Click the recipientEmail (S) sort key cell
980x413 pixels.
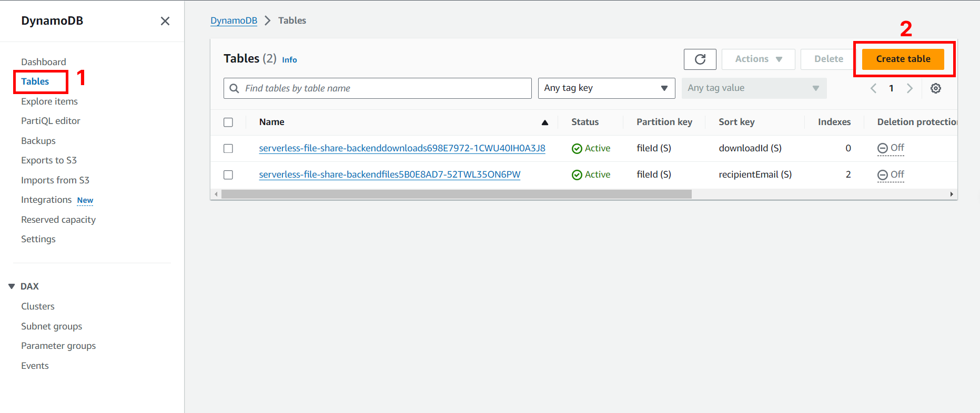[755, 174]
